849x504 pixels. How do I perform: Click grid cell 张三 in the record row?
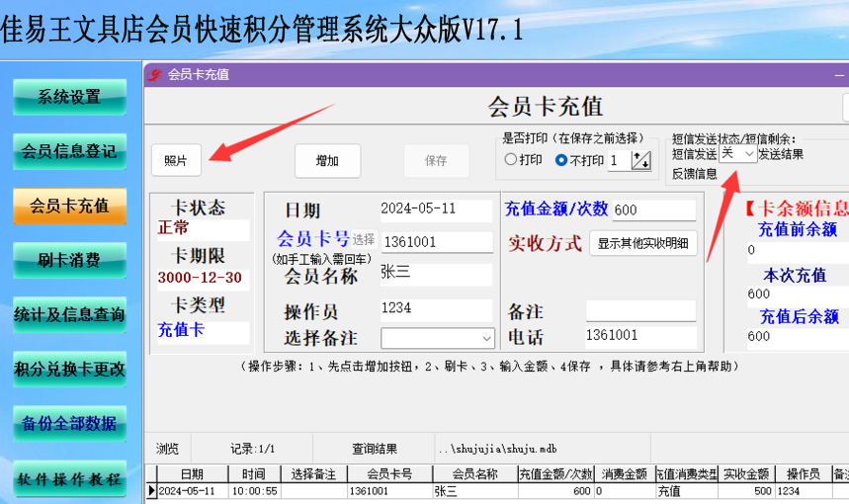[475, 491]
